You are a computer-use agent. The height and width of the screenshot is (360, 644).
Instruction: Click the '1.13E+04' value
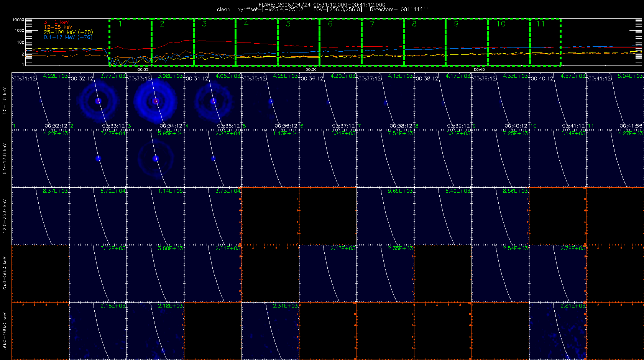[x=286, y=134]
